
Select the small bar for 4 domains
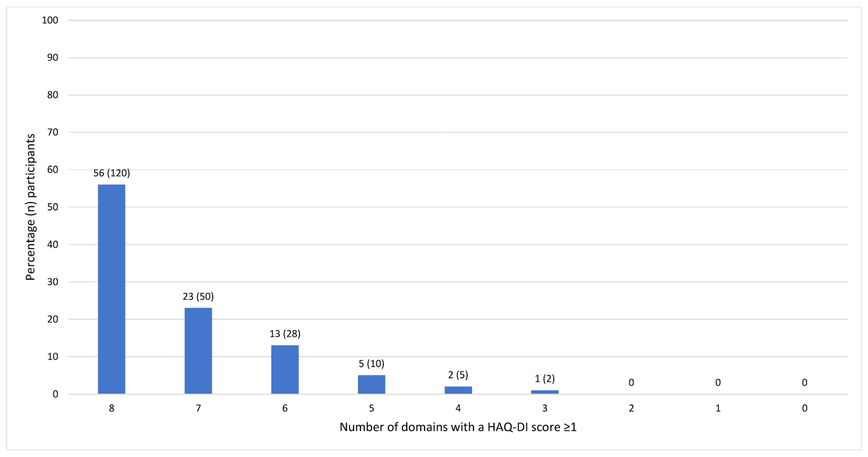(458, 390)
